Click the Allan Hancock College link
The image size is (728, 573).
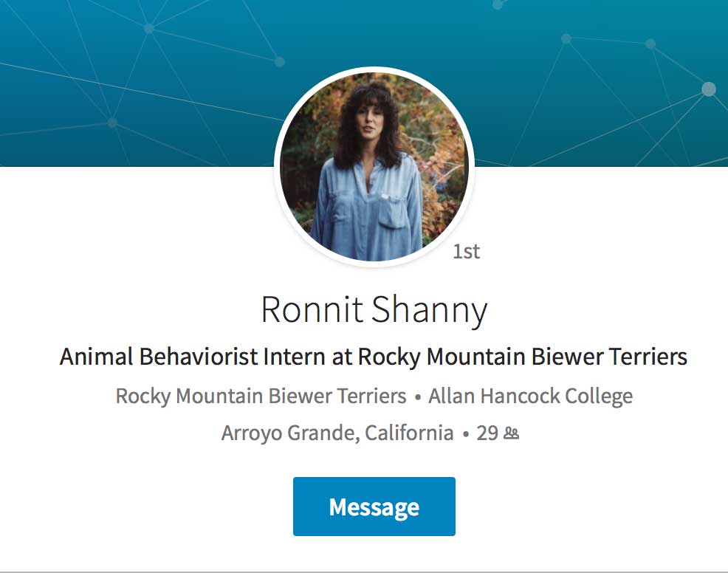[529, 396]
